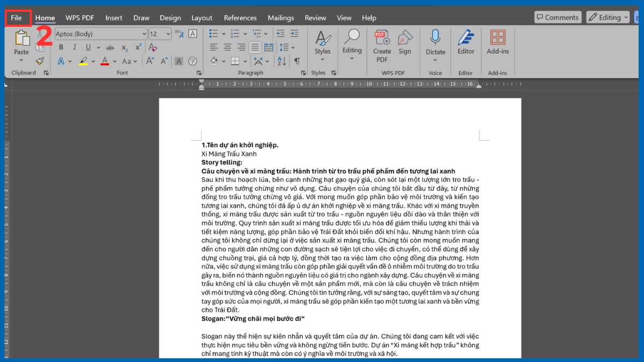Image resolution: width=644 pixels, height=362 pixels.
Task: Toggle underline on selected text
Action: [x=87, y=47]
